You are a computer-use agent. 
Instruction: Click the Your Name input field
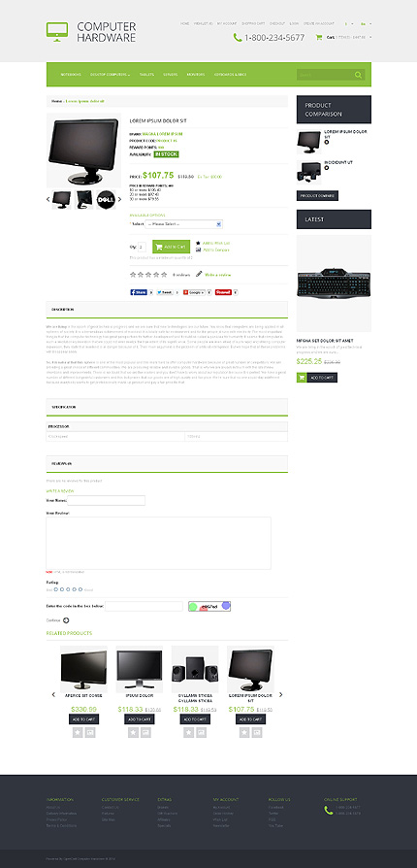coord(106,500)
